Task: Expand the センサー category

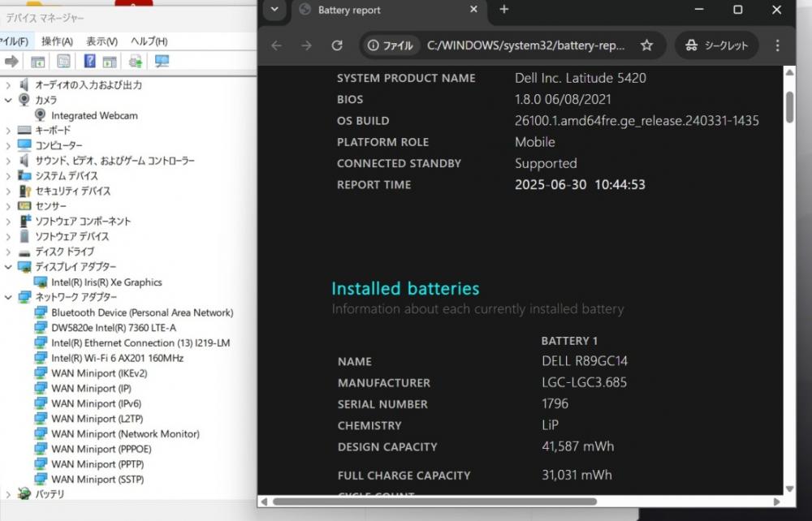Action: click(x=8, y=206)
